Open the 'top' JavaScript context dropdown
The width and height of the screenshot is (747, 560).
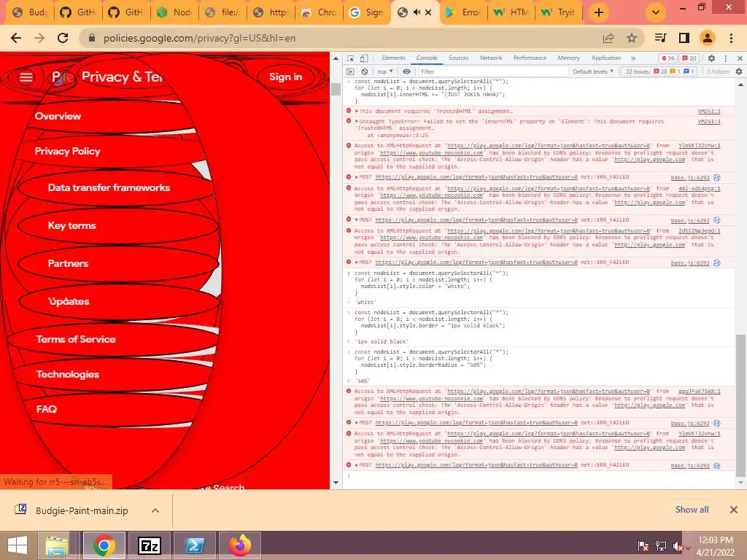385,71
